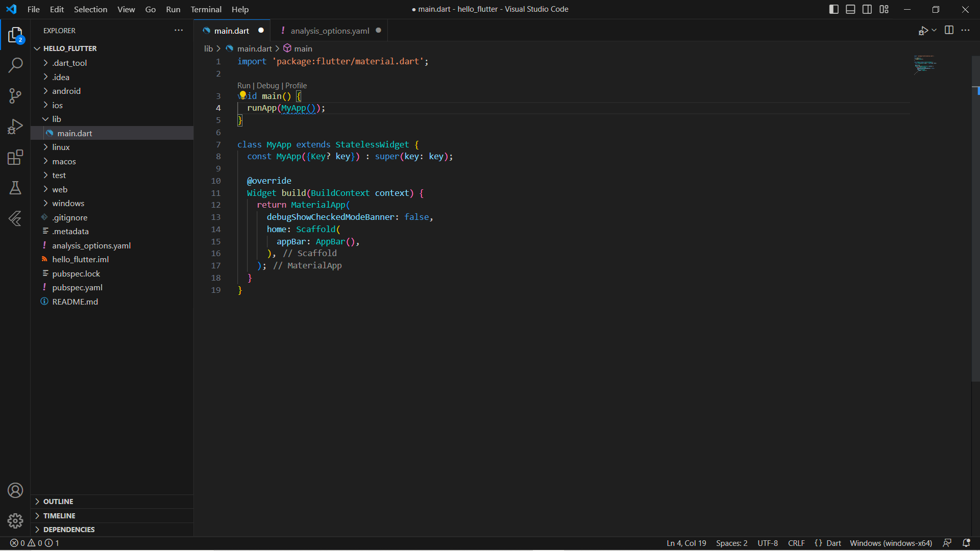Image resolution: width=980 pixels, height=551 pixels.
Task: Collapse the lib folder
Action: [x=112, y=119]
